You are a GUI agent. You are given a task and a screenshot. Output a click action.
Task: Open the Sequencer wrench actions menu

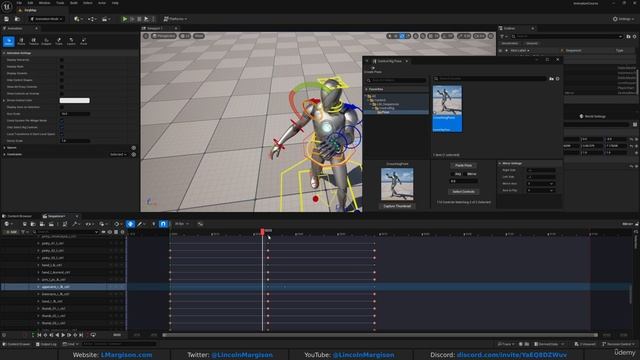coord(76,224)
